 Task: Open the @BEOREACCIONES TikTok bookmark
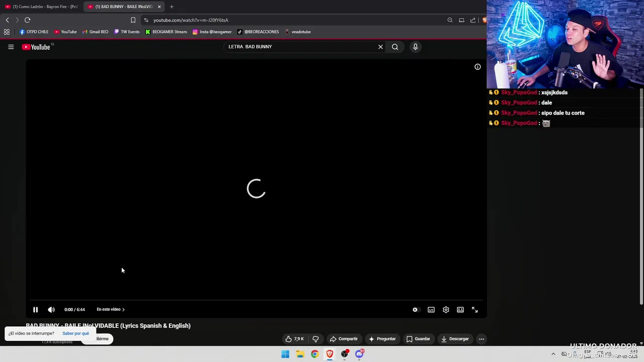pyautogui.click(x=258, y=32)
